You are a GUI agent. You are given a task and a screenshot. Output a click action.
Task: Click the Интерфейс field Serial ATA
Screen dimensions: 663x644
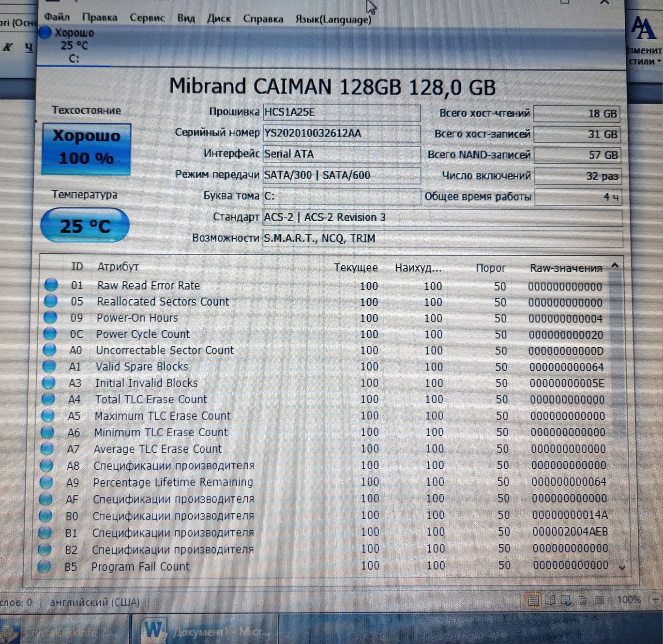tap(341, 154)
